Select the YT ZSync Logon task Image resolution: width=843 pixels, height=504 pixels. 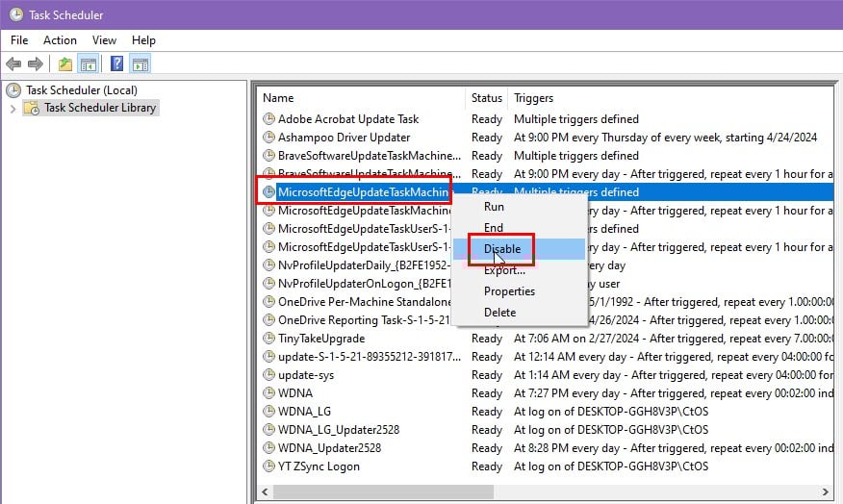[x=319, y=466]
